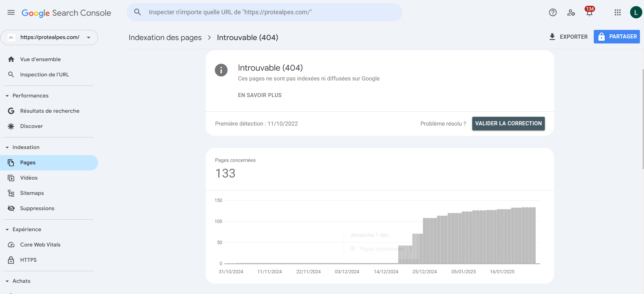Click the blue Partager button

coord(617,37)
